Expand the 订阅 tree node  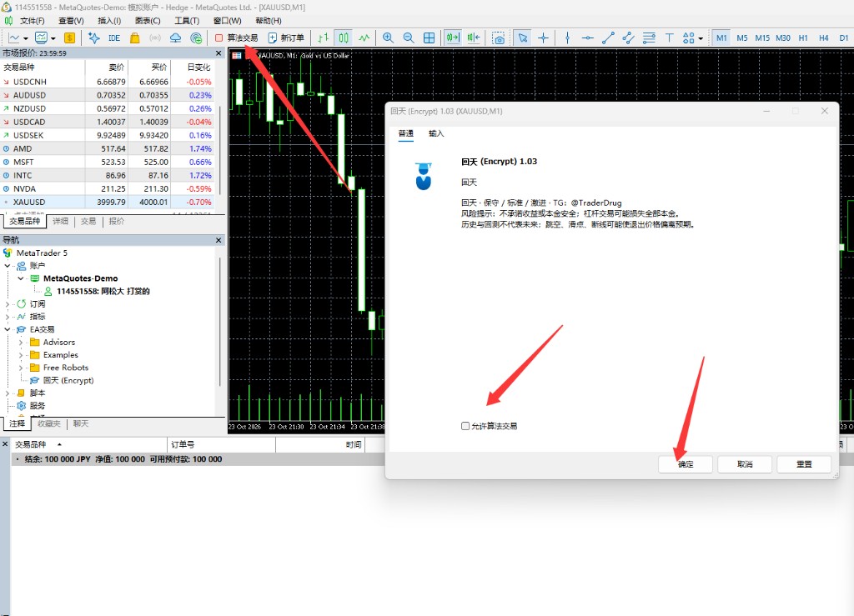(x=8, y=303)
